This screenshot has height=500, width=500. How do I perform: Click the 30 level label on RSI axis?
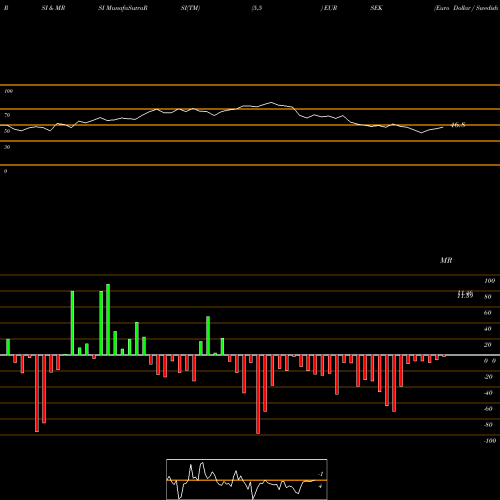click(x=7, y=147)
